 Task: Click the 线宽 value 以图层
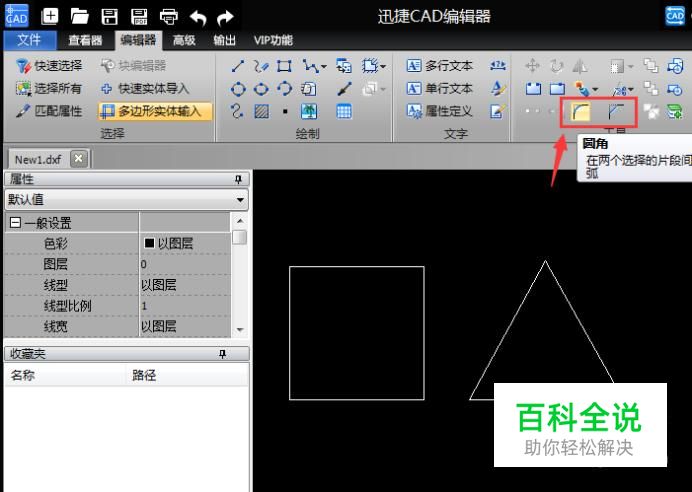[x=158, y=327]
